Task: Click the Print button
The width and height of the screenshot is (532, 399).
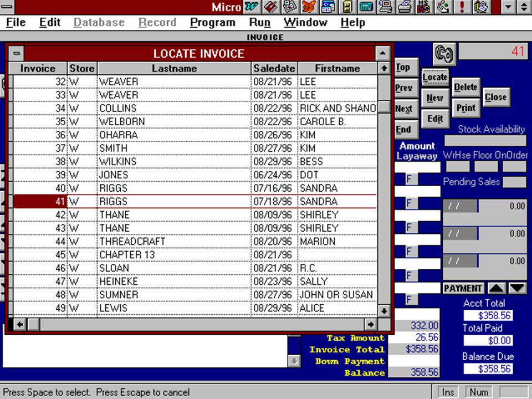Action: 465,108
